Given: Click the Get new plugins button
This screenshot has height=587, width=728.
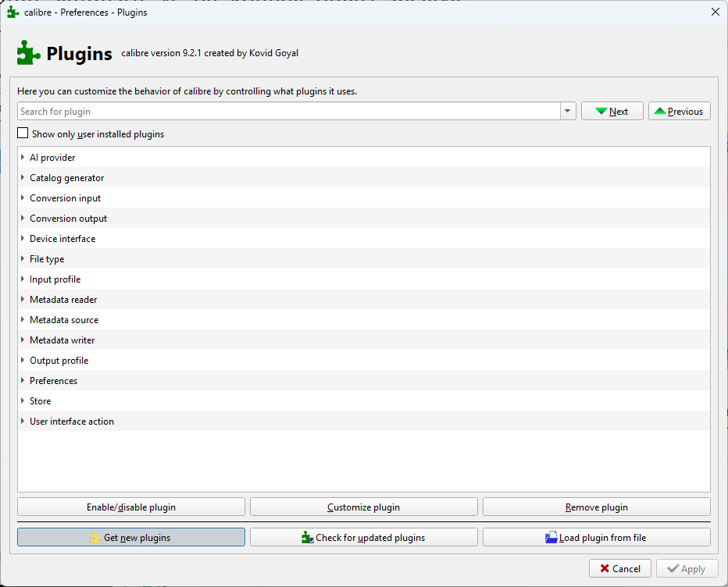Looking at the screenshot, I should pyautogui.click(x=130, y=537).
